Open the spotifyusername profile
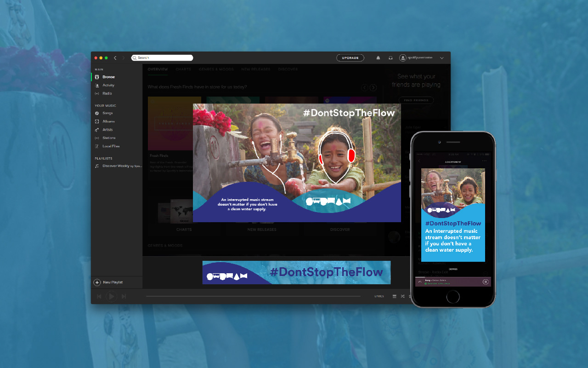This screenshot has width=588, height=368. [x=416, y=58]
